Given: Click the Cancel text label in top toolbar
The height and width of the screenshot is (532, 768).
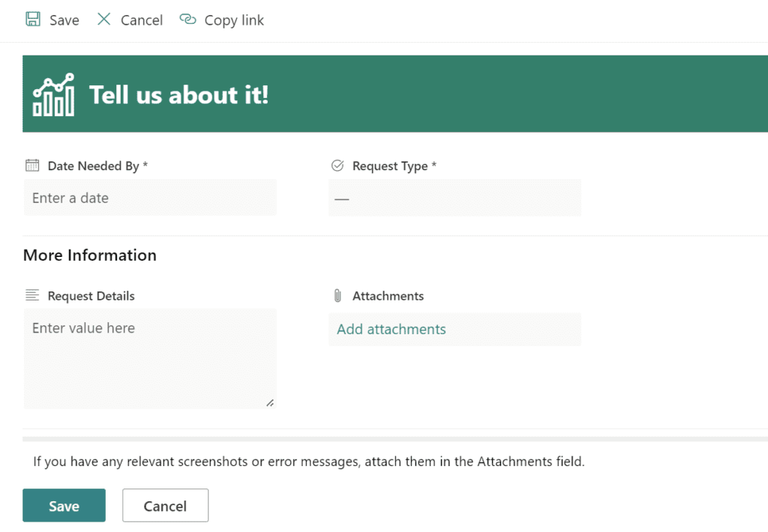Looking at the screenshot, I should (x=142, y=20).
